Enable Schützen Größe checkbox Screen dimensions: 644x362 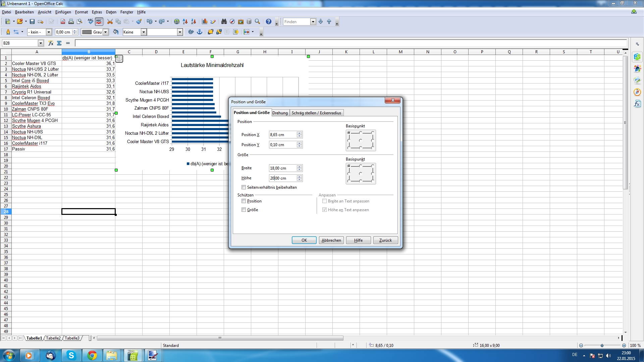[244, 210]
